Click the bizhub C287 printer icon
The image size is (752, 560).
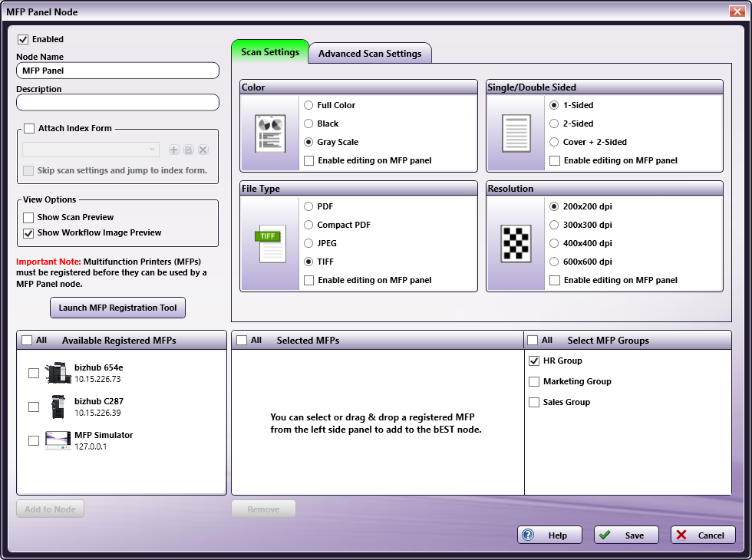pos(58,407)
